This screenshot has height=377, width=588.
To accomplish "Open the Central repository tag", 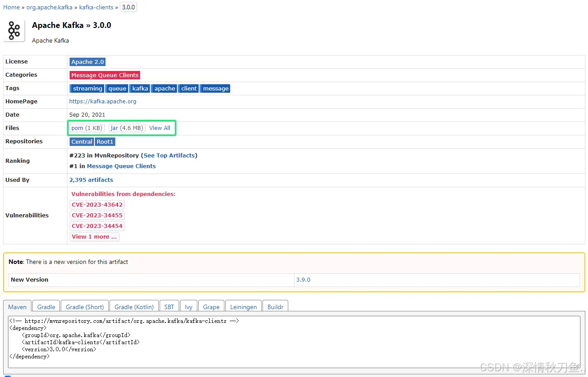I will coord(82,141).
